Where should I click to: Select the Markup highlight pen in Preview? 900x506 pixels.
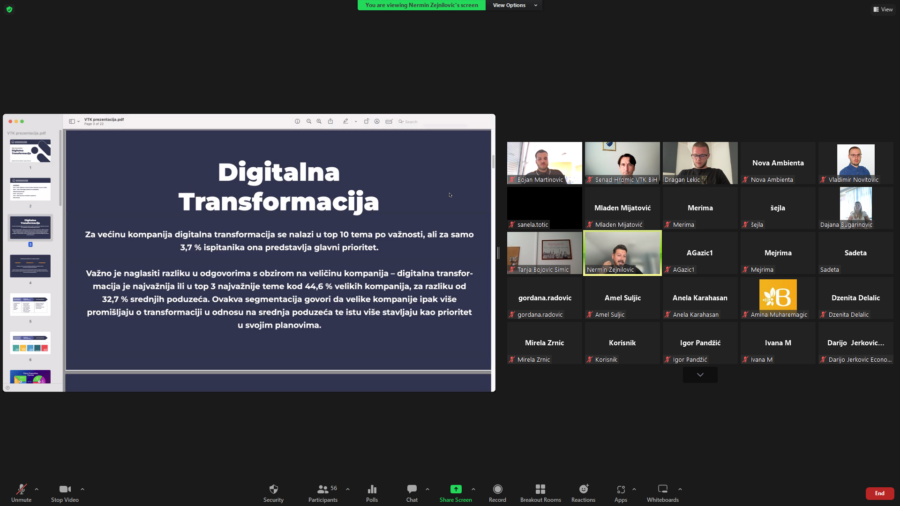point(346,122)
